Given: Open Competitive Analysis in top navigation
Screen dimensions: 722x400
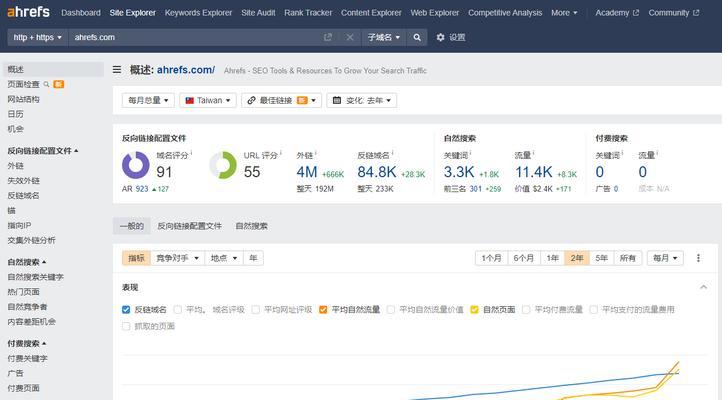Looking at the screenshot, I should 505,13.
